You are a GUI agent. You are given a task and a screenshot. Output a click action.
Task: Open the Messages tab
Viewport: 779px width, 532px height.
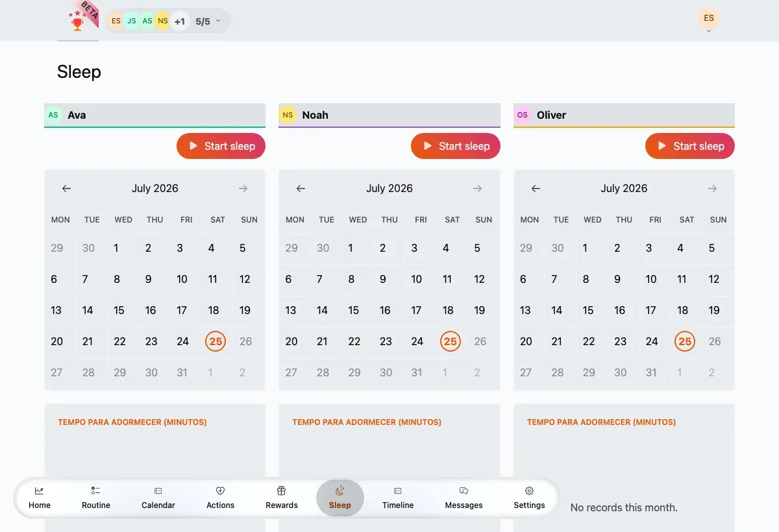click(464, 498)
